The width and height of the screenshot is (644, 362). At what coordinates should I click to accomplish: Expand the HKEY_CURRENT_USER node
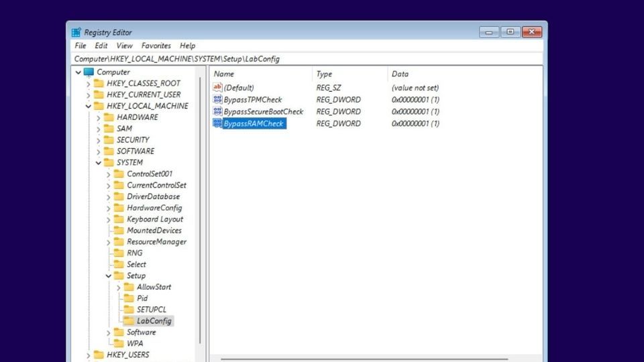89,95
